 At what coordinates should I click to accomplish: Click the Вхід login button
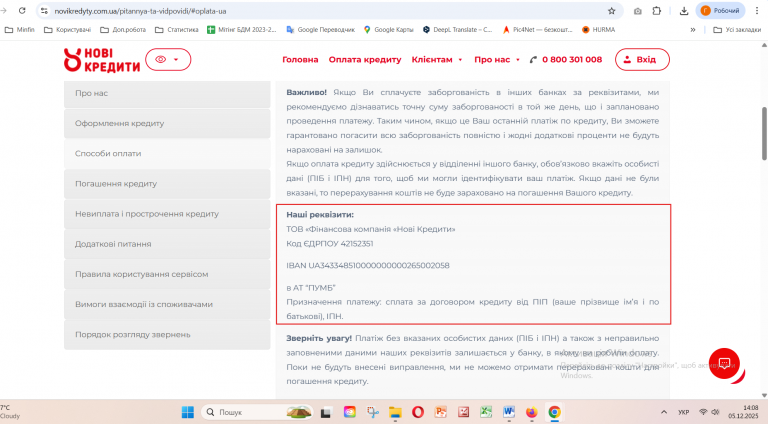(642, 59)
